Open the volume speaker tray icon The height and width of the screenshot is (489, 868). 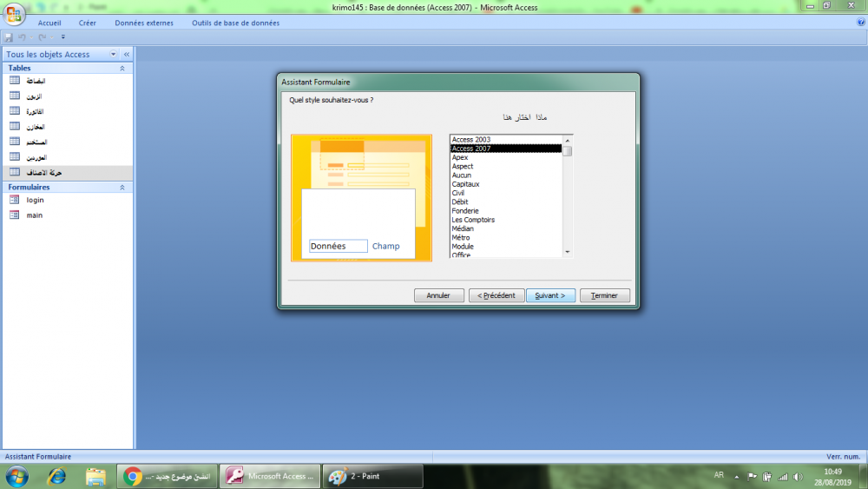pyautogui.click(x=798, y=476)
